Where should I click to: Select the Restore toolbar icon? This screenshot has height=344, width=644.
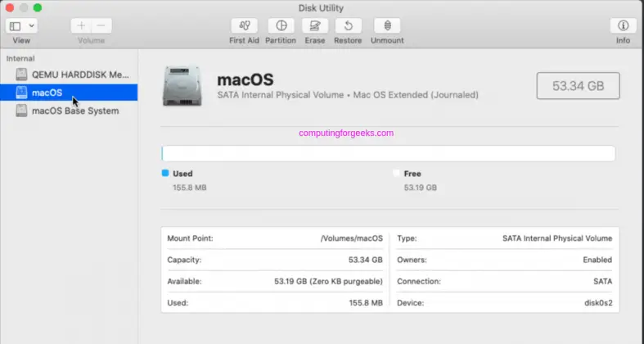point(349,26)
